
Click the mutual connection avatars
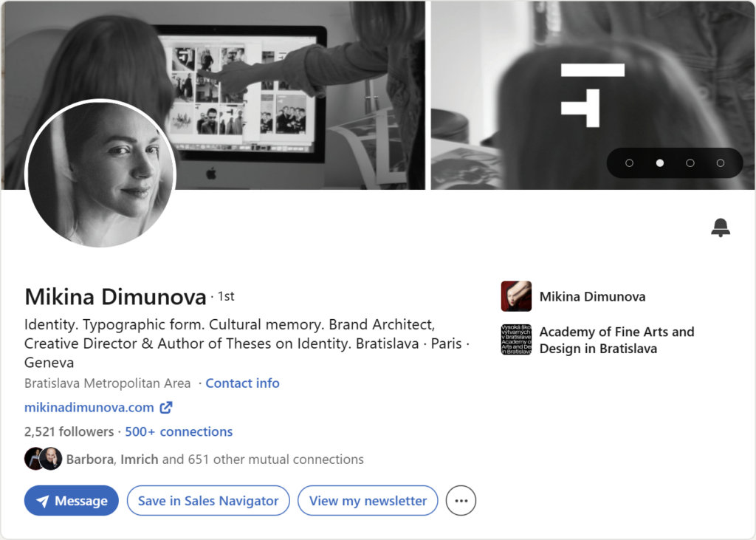44,459
